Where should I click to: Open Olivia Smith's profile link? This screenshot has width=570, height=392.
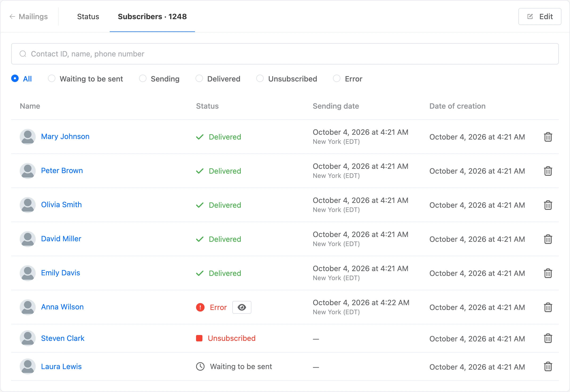click(62, 205)
